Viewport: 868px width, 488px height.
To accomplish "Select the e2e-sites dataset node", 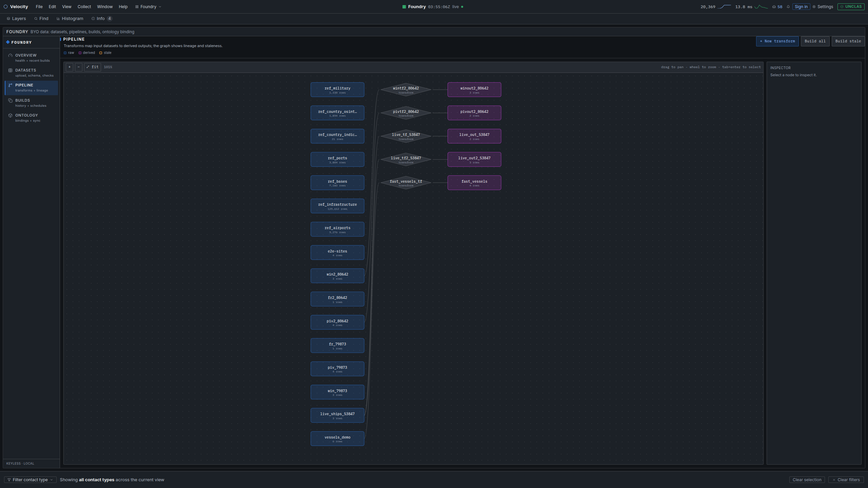I will (x=337, y=253).
